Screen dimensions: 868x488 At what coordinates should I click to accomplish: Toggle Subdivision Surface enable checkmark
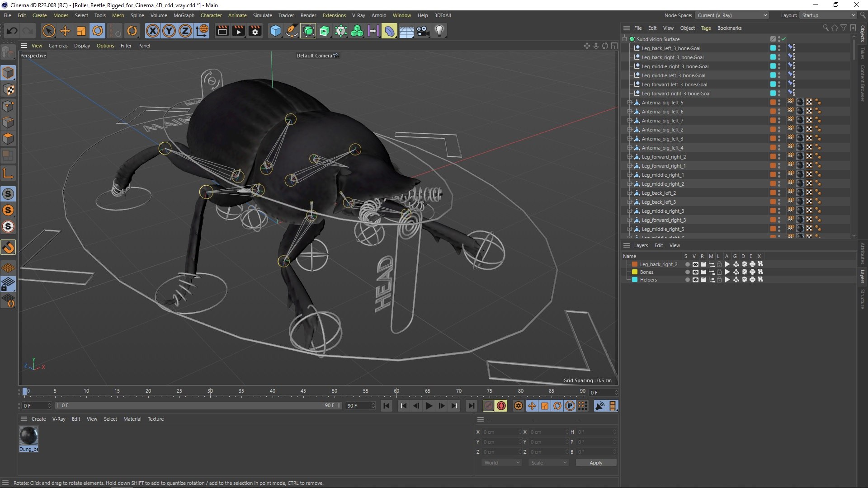pyautogui.click(x=783, y=39)
